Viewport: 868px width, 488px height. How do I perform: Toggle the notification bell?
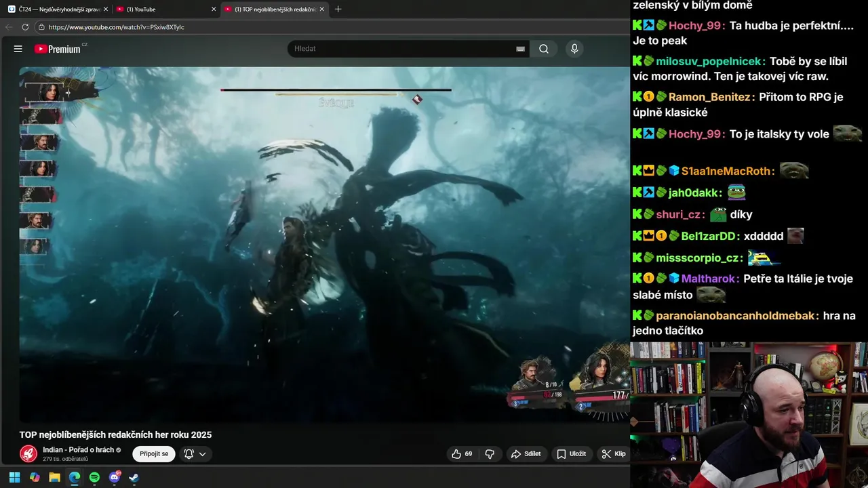point(189,453)
